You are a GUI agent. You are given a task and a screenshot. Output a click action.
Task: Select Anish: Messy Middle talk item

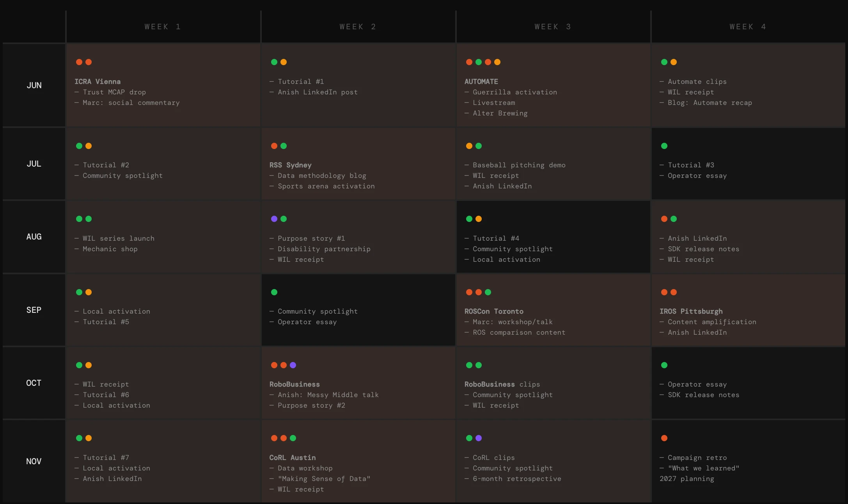[324, 395]
